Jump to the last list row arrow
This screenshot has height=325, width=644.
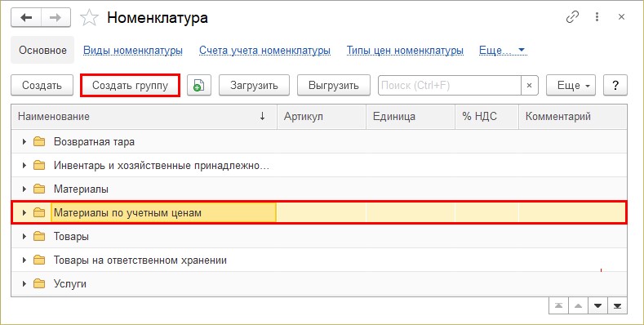pyautogui.click(x=618, y=306)
